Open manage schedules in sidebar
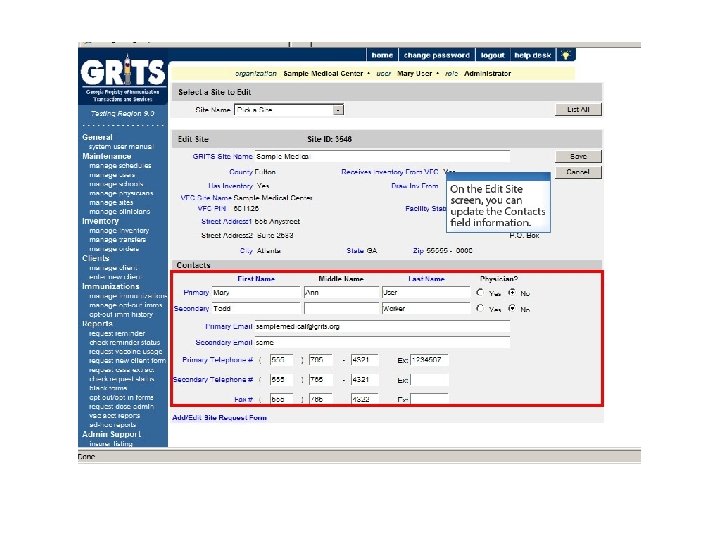720x540 pixels. coord(120,165)
